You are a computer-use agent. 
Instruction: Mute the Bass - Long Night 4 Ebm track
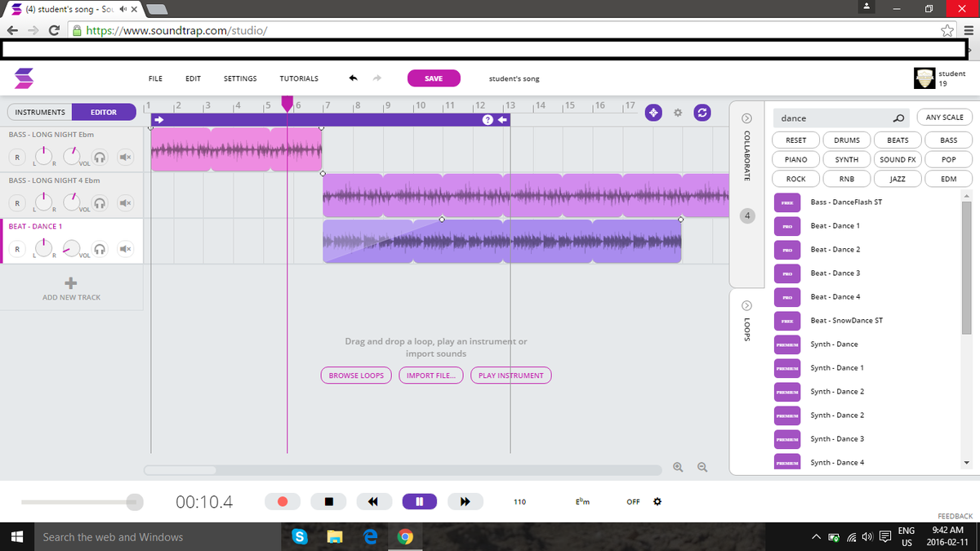pyautogui.click(x=124, y=202)
